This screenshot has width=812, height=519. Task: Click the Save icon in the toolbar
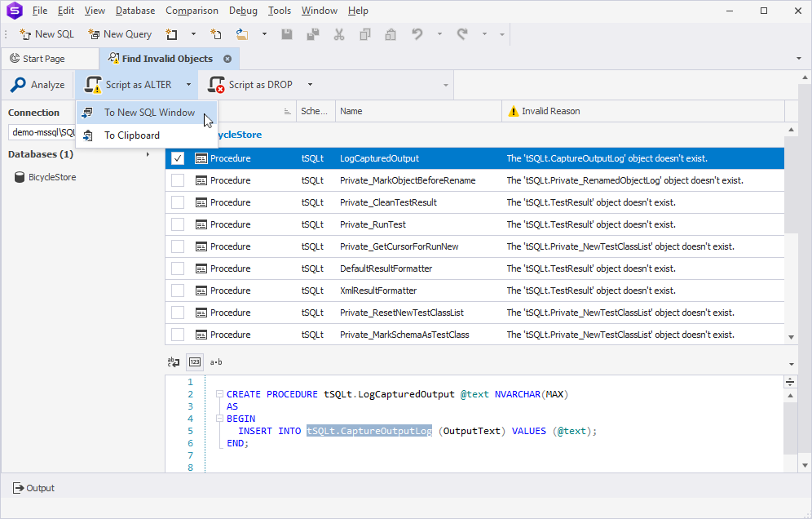point(286,34)
